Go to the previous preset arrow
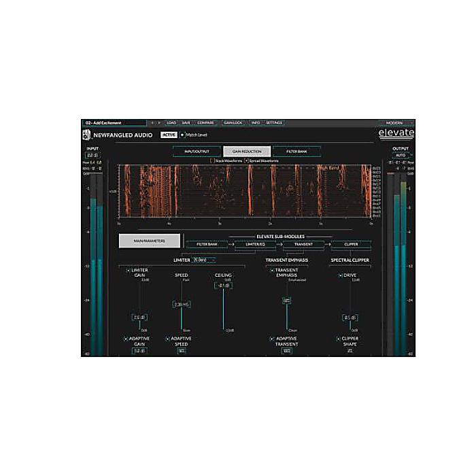This screenshot has width=476, height=476. [x=152, y=123]
